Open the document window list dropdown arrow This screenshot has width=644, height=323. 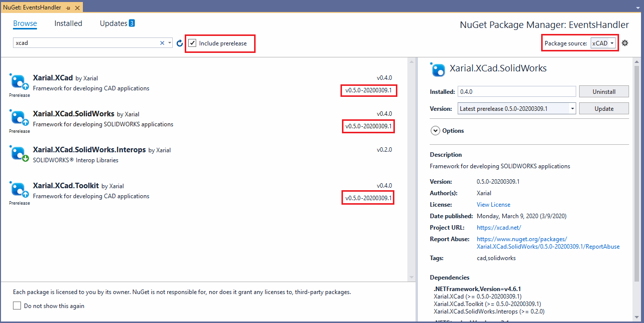coord(638,7)
